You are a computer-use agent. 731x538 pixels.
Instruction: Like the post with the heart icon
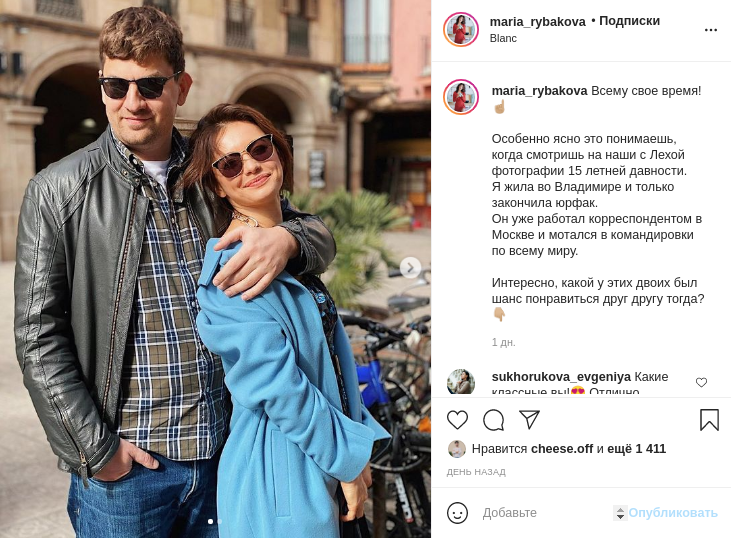pyautogui.click(x=457, y=420)
